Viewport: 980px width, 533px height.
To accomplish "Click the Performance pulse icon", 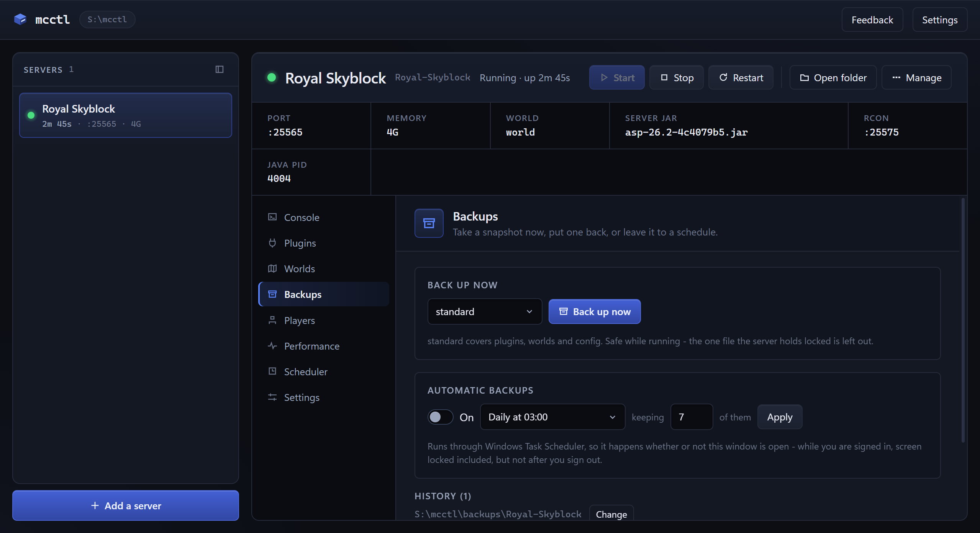I will tap(272, 346).
